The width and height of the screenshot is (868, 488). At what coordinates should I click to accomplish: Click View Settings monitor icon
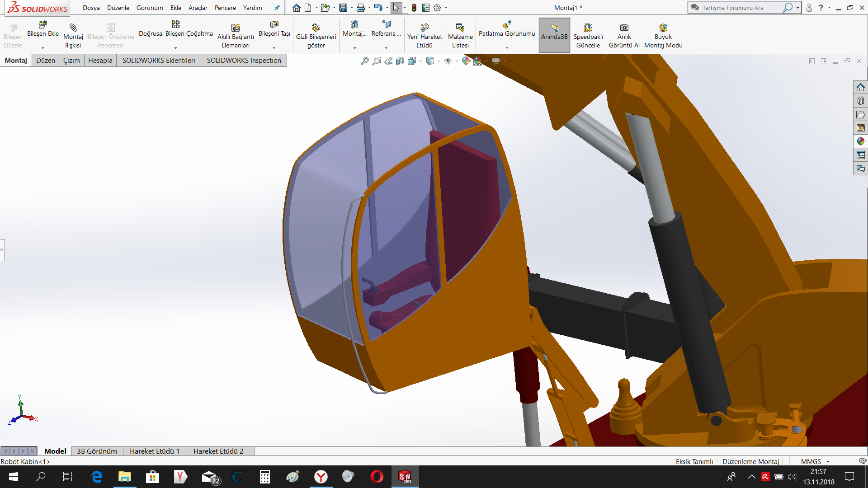[496, 61]
